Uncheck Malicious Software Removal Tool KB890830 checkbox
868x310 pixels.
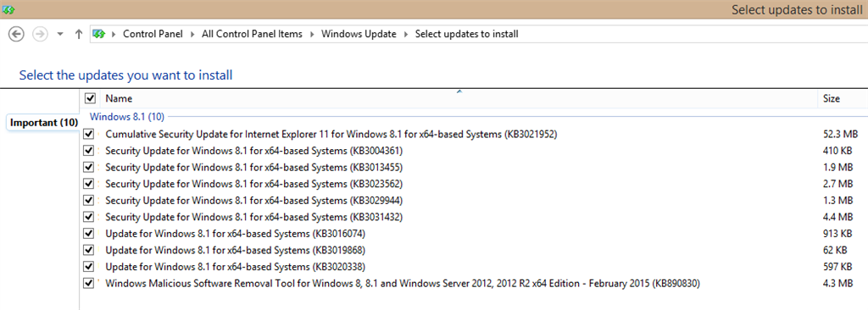[88, 284]
